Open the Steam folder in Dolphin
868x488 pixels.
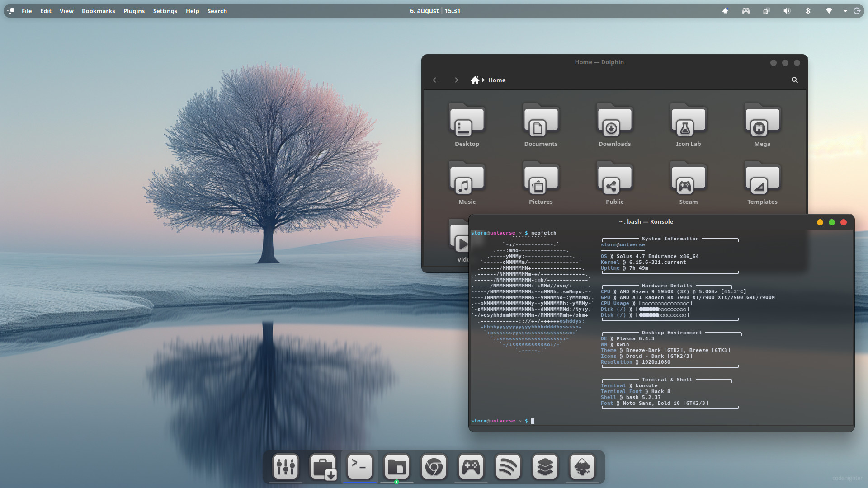click(x=688, y=183)
